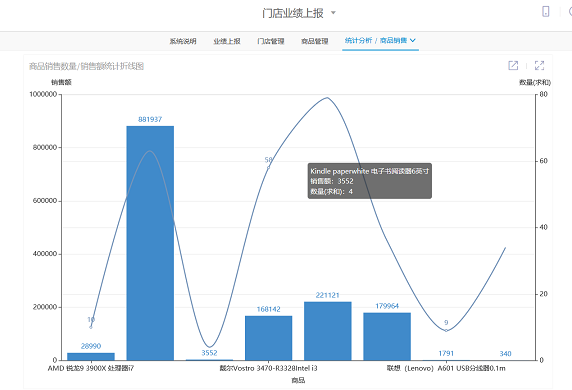Open the mobile preview phone icon
Viewport: 572px width, 390px height.
[x=546, y=11]
